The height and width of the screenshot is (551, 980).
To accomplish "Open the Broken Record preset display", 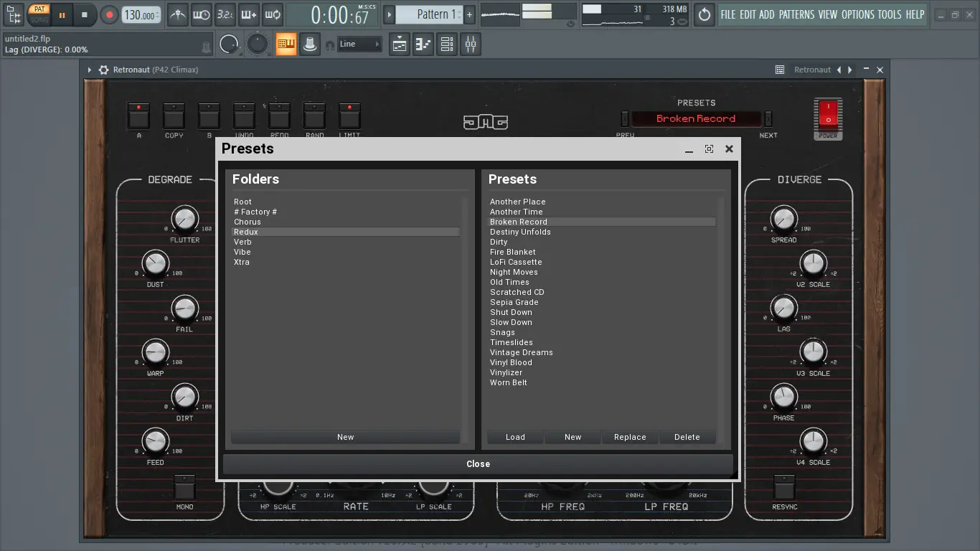I will [696, 118].
